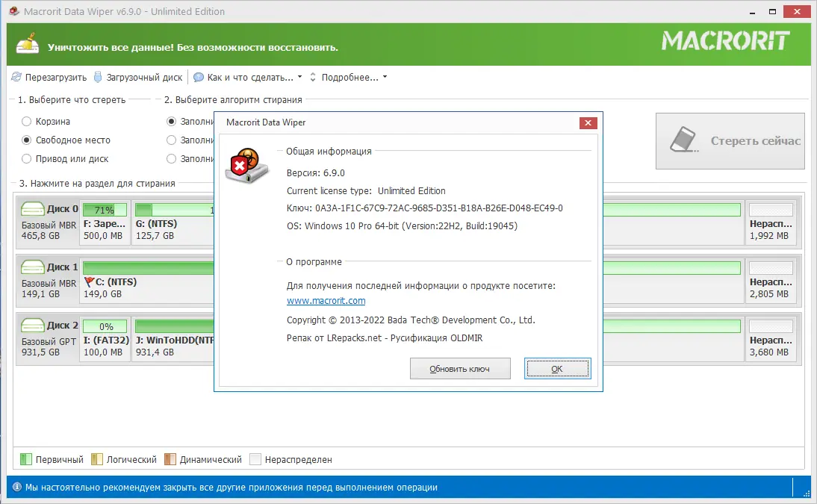Choose the Свободное место option
Screen dimensions: 817x504
click(27, 140)
